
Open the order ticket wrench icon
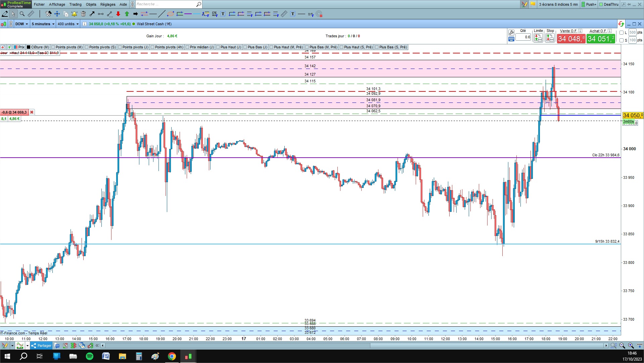511,33
